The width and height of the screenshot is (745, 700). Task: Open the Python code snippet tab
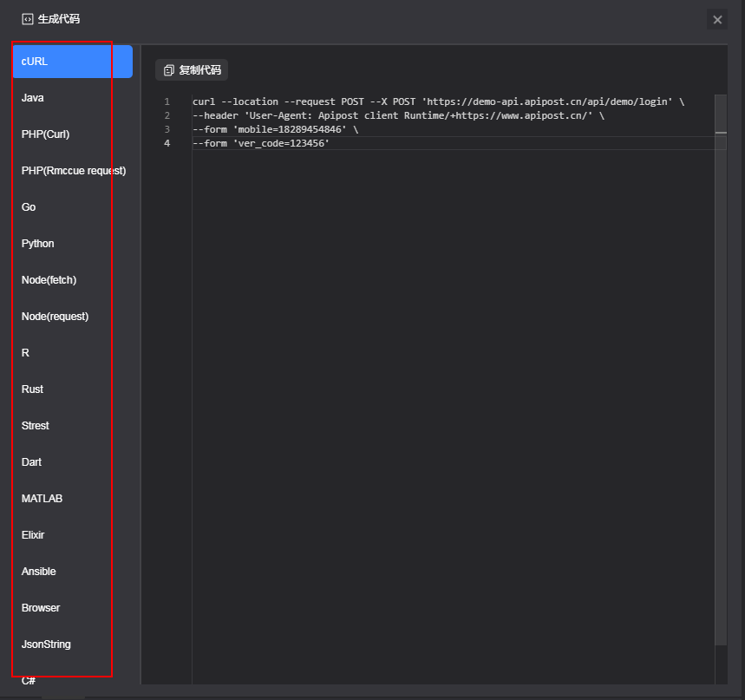(38, 244)
